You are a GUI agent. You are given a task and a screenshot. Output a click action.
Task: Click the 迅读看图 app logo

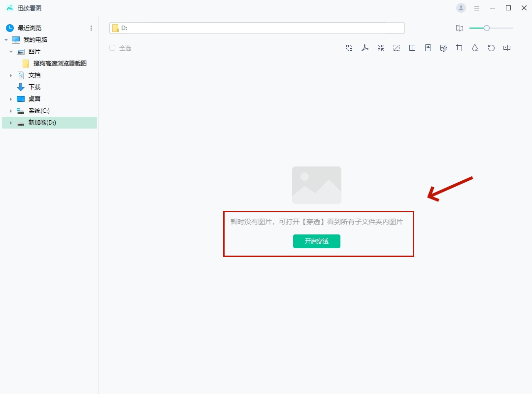[x=9, y=8]
